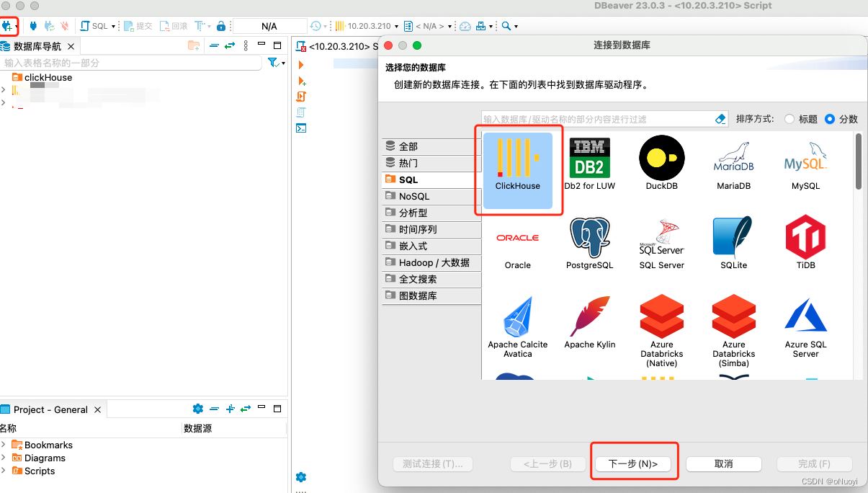Open the navigator filter funnel dropdown

pos(276,63)
